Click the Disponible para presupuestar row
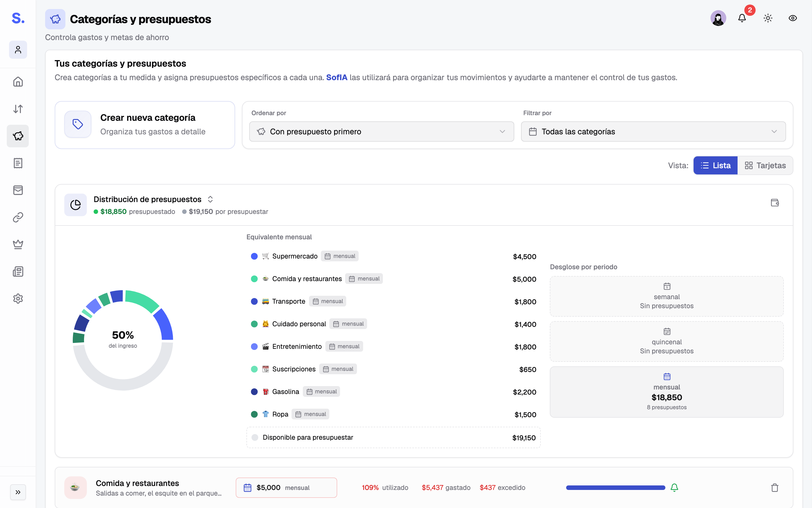812x508 pixels. pos(393,437)
